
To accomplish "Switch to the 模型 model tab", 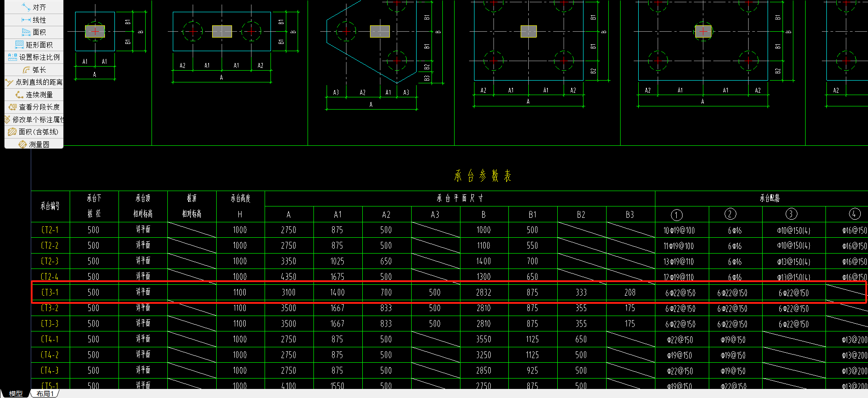I will point(16,393).
